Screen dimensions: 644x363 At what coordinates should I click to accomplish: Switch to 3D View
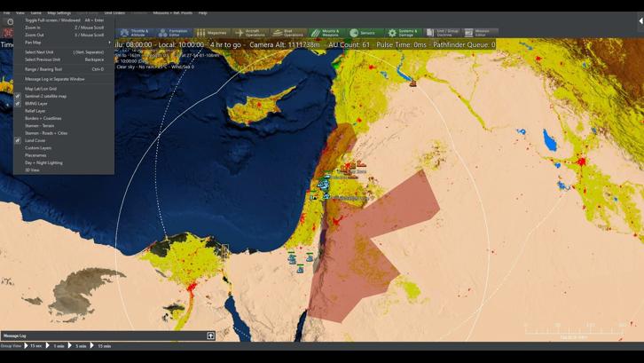pyautogui.click(x=64, y=170)
